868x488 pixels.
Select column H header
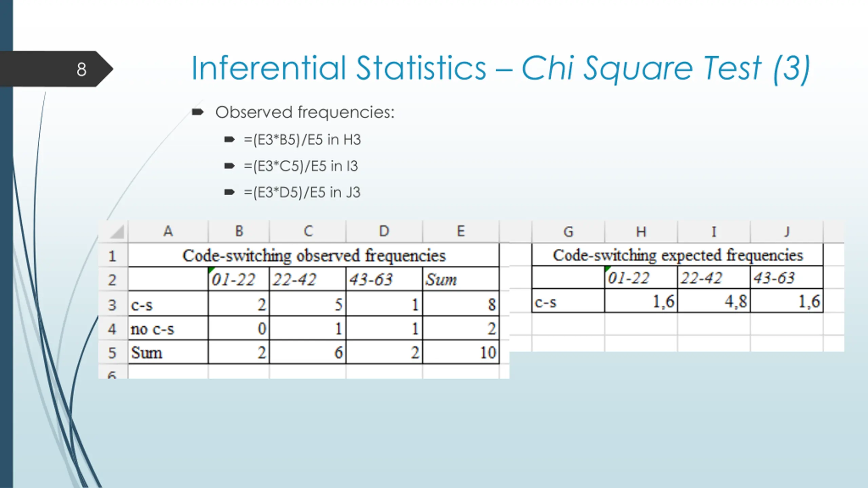pos(641,232)
